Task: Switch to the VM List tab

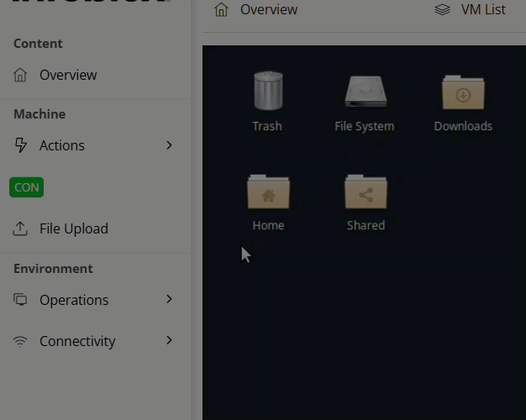Action: pyautogui.click(x=470, y=10)
